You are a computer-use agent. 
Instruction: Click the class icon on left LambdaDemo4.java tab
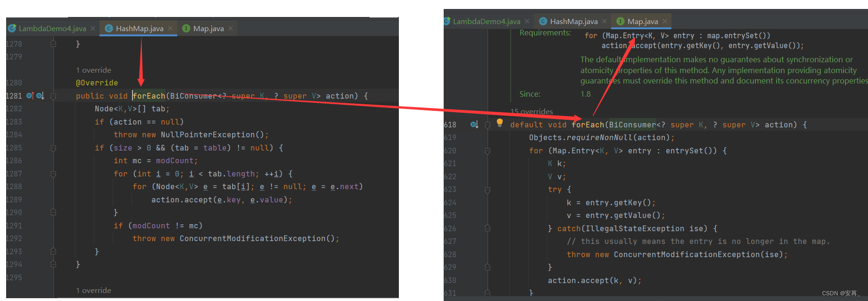[x=12, y=28]
